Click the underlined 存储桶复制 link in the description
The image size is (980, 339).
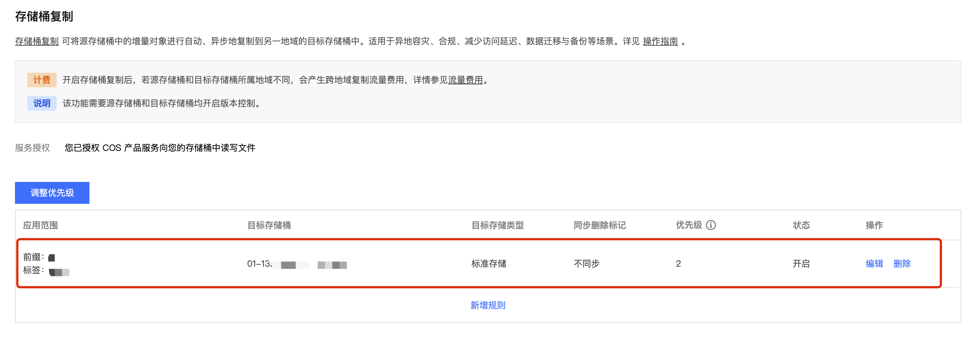pyautogui.click(x=37, y=41)
